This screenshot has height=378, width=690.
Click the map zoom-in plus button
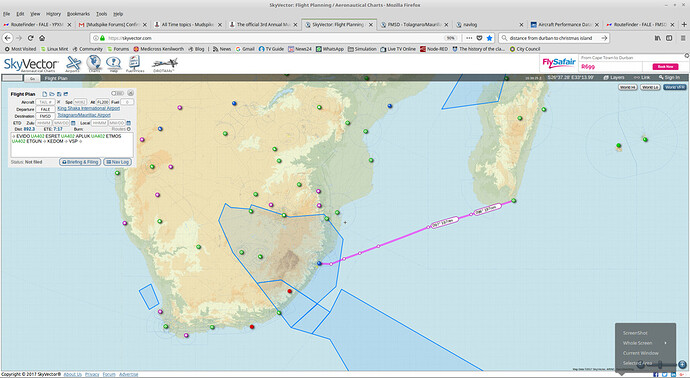pos(682,364)
